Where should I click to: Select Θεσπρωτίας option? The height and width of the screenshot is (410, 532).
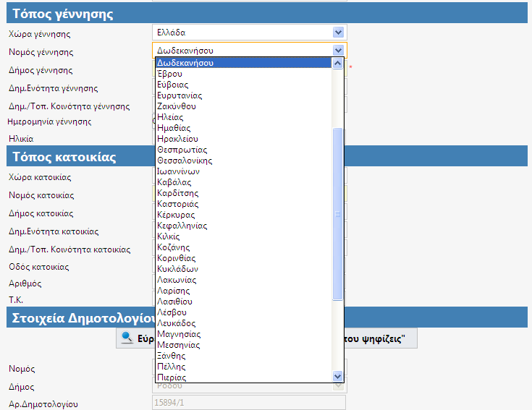point(243,150)
